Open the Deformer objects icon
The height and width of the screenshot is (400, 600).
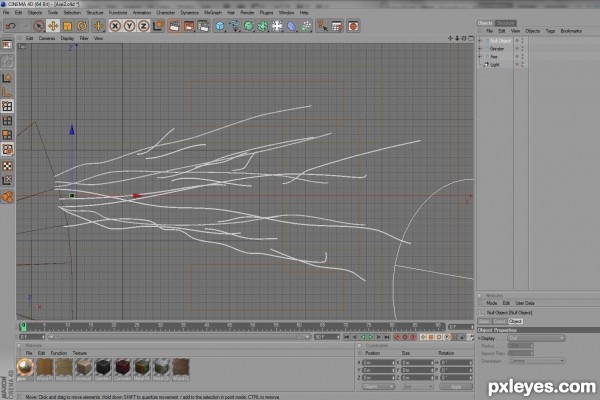pos(292,26)
